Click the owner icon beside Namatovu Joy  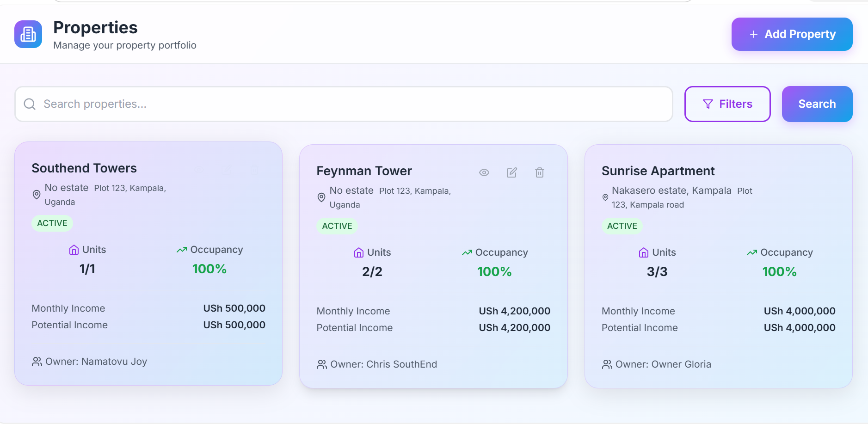pos(37,362)
